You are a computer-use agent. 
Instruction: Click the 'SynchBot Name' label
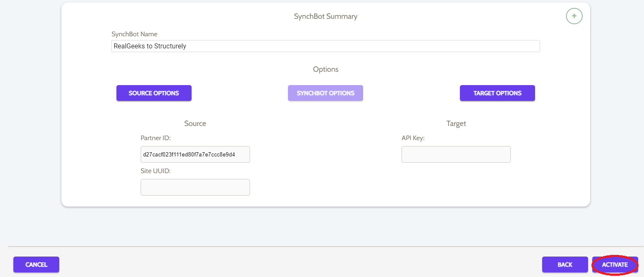pyautogui.click(x=134, y=34)
